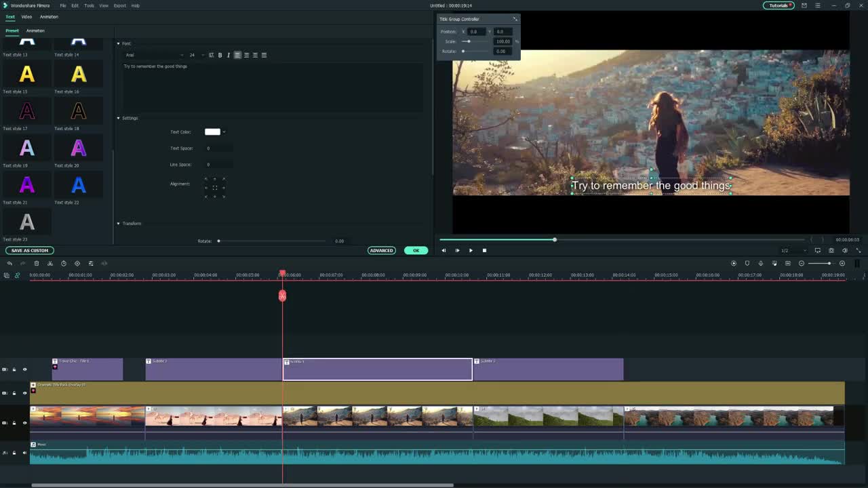Click the Zoom In plus icon on timeline
This screenshot has height=488, width=868.
842,263
